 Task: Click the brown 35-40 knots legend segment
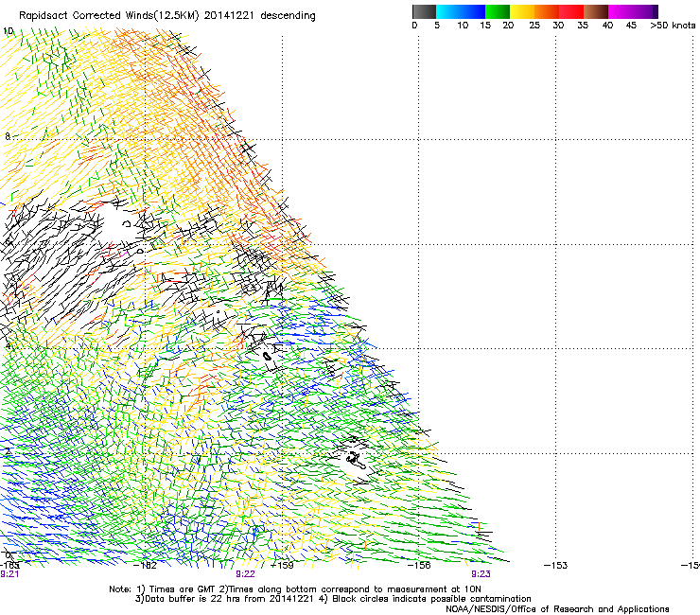[x=596, y=11]
